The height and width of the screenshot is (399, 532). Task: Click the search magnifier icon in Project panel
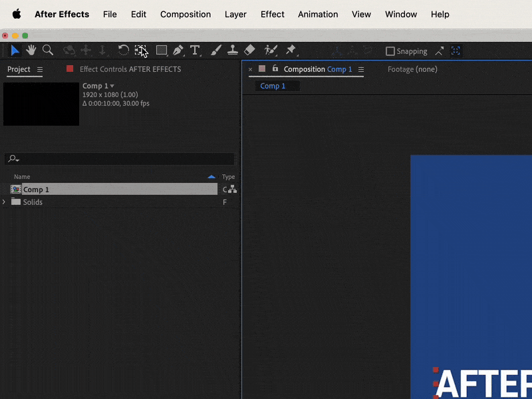coord(13,158)
